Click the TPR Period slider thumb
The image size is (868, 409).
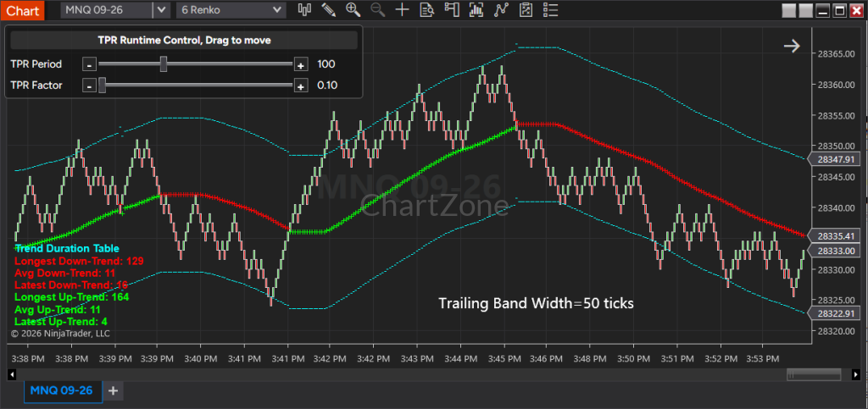[164, 64]
